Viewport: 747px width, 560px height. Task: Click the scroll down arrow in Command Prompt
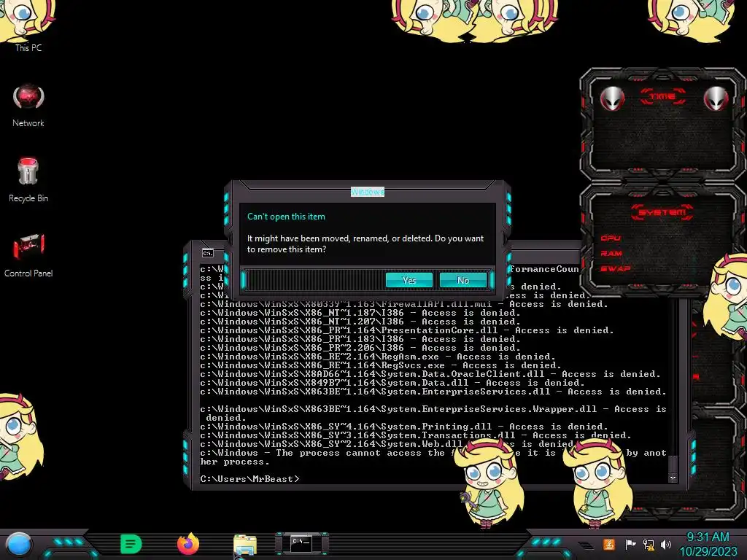click(x=673, y=478)
